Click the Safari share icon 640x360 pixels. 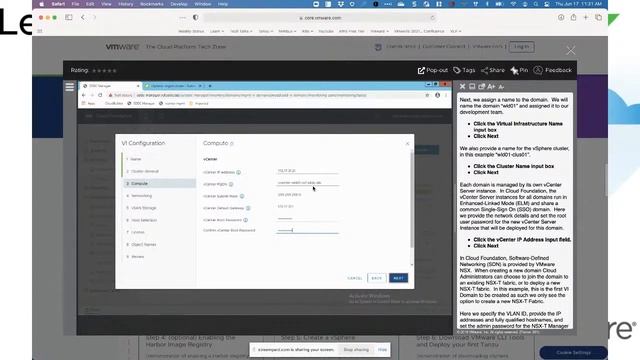click(573, 18)
